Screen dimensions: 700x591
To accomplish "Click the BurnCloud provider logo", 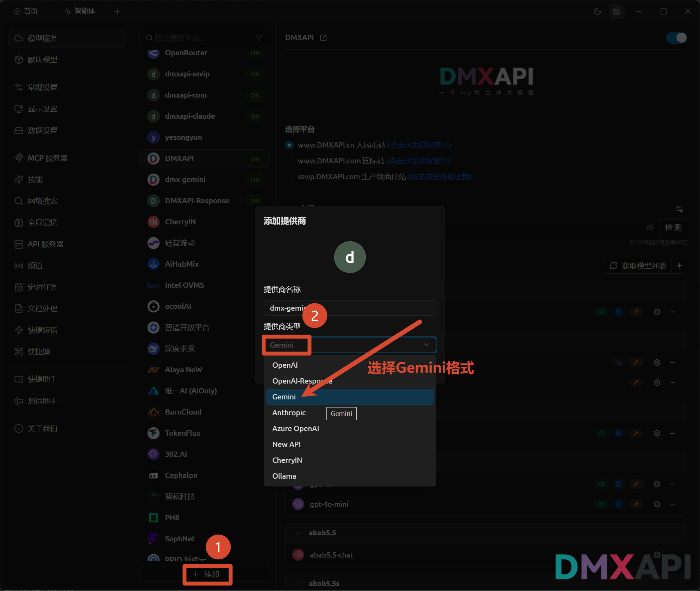I will (153, 412).
